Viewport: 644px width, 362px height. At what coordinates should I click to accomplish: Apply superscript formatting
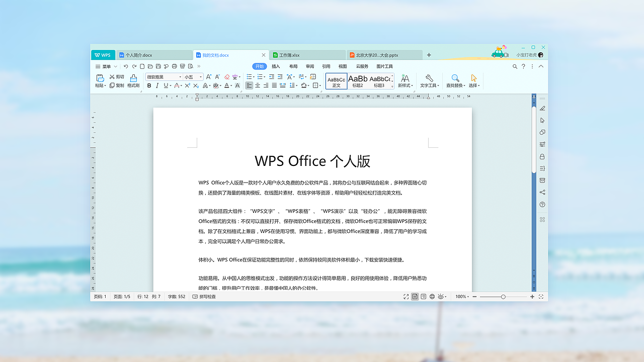[x=187, y=85]
